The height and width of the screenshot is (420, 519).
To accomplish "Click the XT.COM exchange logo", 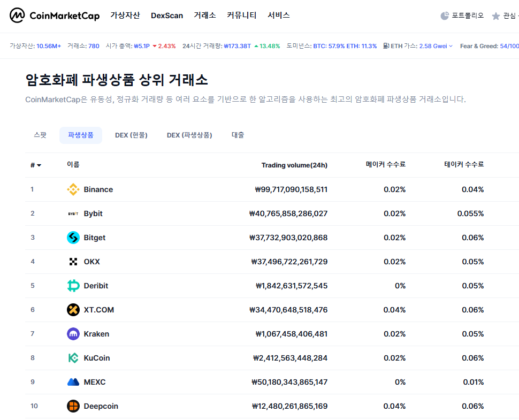I will pyautogui.click(x=73, y=310).
